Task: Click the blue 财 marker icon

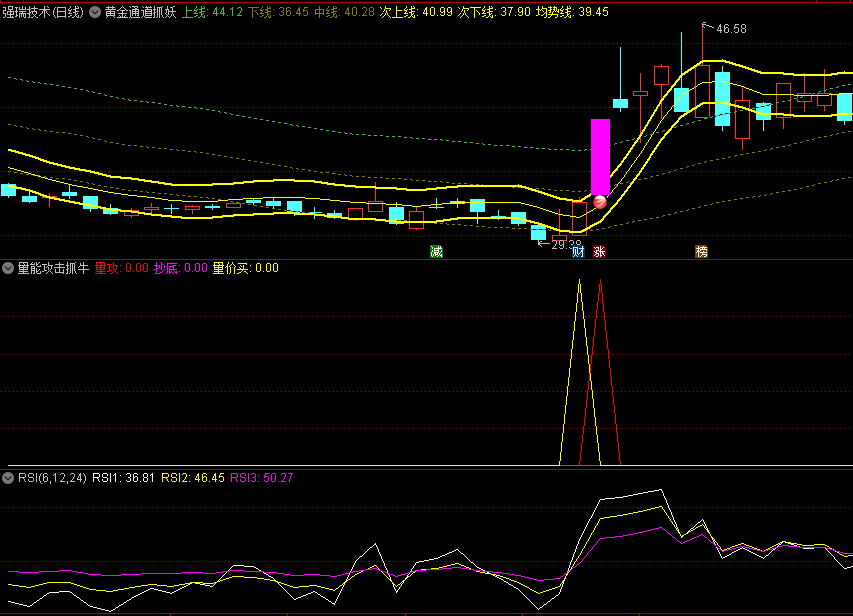Action: click(578, 251)
